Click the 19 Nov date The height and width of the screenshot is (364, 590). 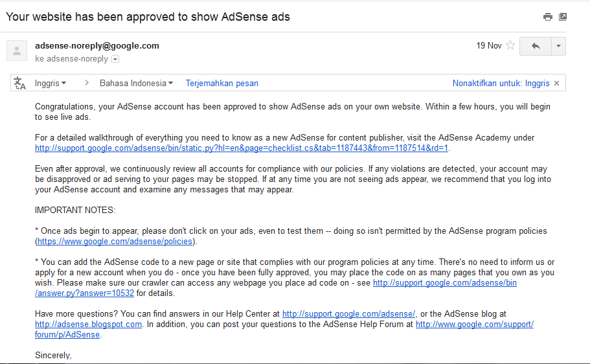click(489, 46)
